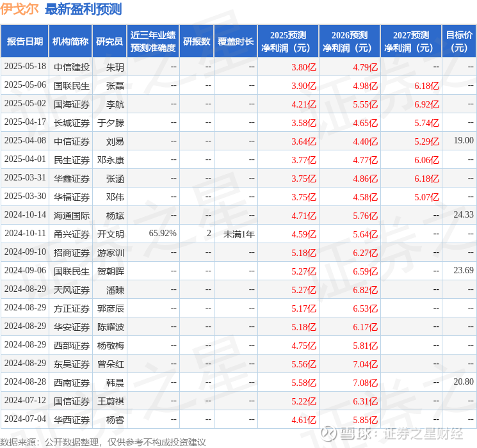The width and height of the screenshot is (477, 448).
Task: Select researcher cell 郭彦辰
Action: [x=111, y=308]
